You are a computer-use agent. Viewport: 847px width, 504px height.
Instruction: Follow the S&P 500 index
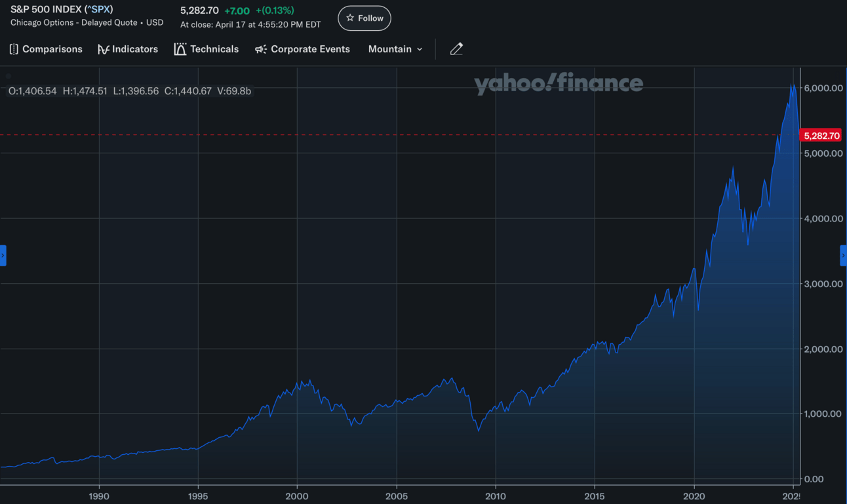pos(364,18)
